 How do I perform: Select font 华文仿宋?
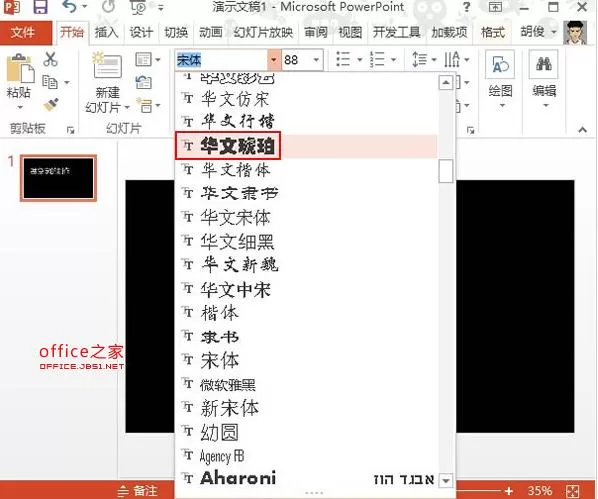tap(306, 99)
